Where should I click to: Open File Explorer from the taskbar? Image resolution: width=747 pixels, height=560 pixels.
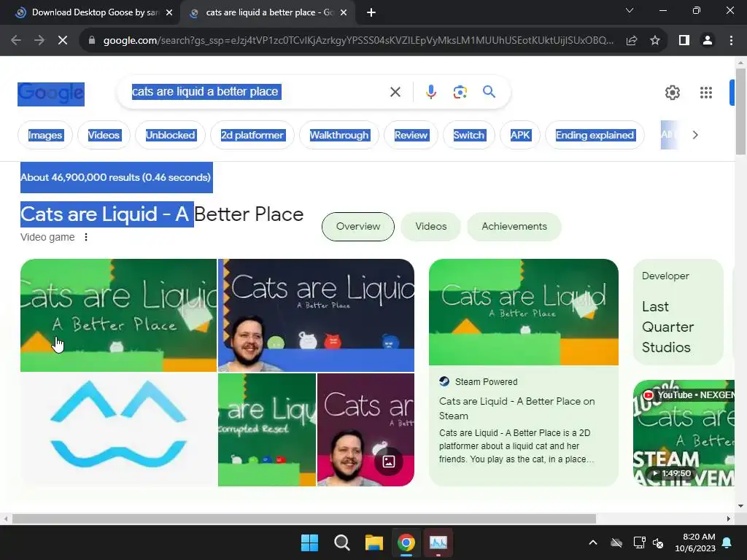[x=374, y=542]
